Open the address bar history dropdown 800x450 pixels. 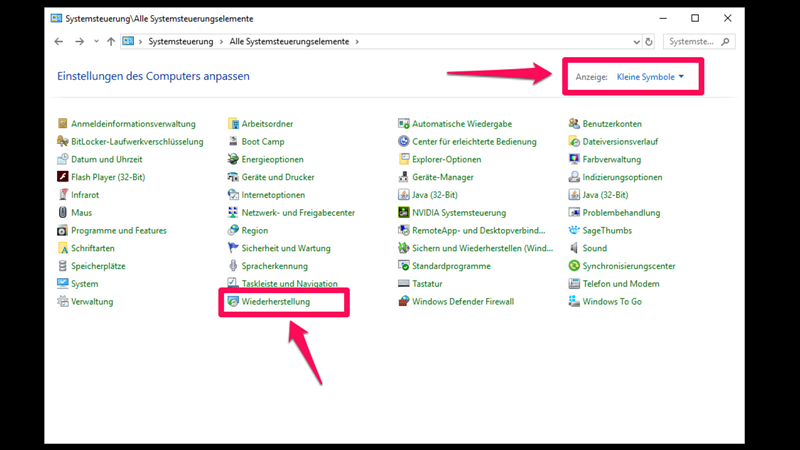[637, 42]
